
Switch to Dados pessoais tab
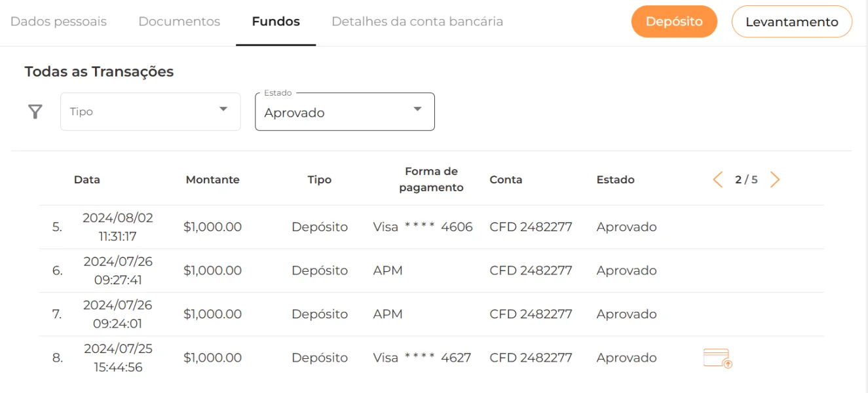point(59,22)
